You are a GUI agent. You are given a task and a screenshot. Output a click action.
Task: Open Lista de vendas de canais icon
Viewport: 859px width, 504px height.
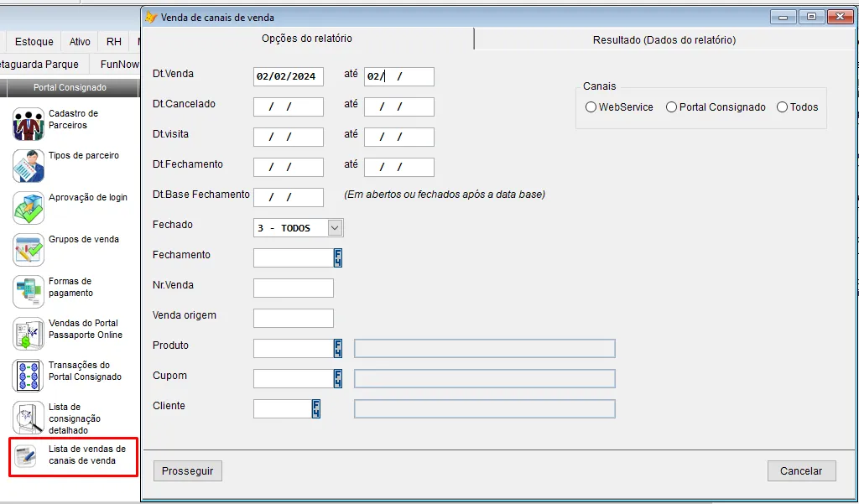coord(28,456)
